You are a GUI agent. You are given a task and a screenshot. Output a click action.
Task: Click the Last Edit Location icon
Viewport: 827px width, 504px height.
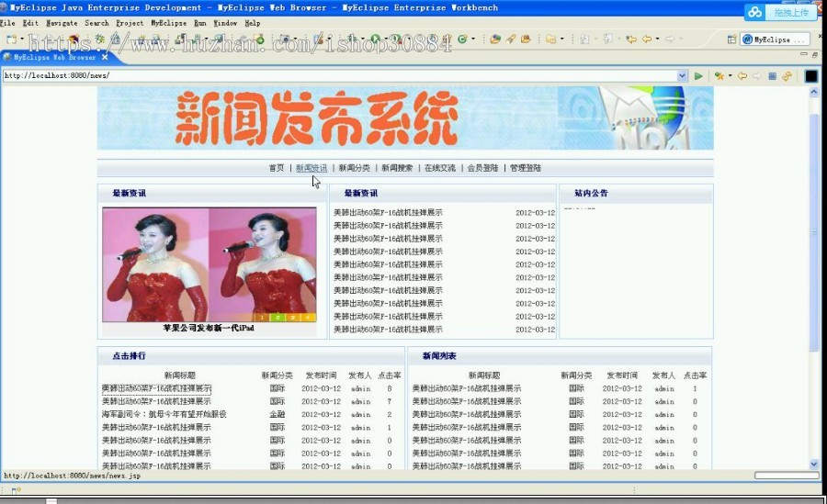[x=630, y=39]
